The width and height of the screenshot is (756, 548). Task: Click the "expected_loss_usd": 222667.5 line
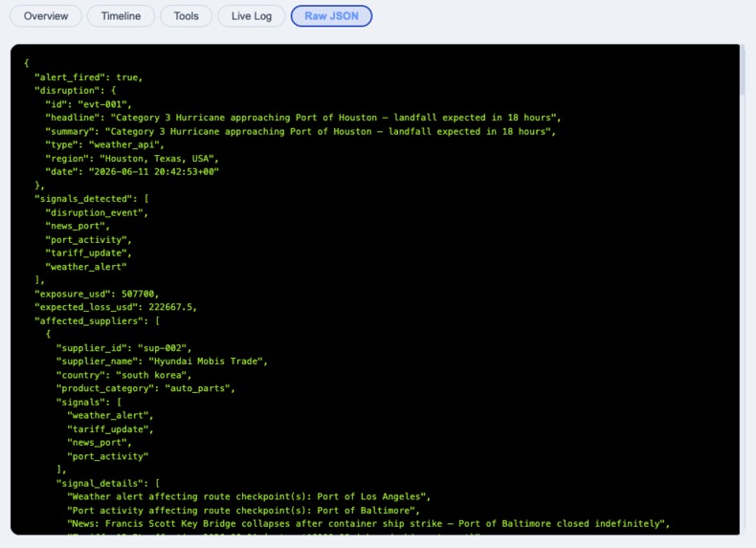coord(116,307)
